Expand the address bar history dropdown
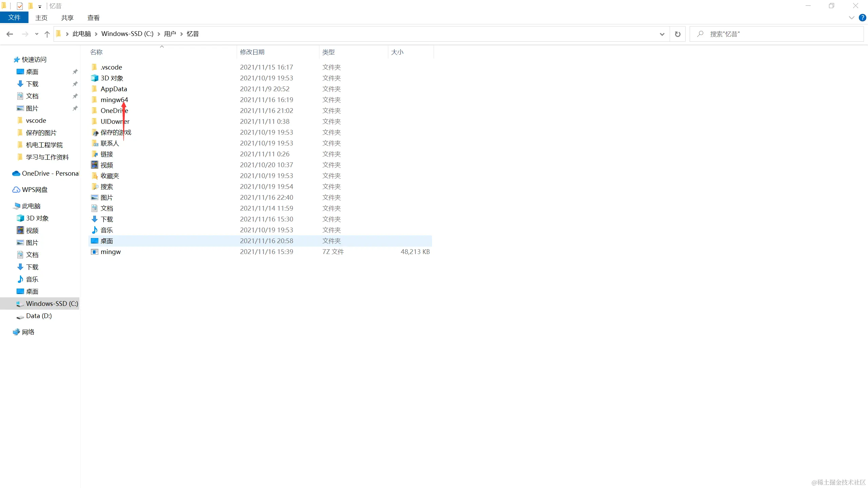The height and width of the screenshot is (488, 868). tap(662, 34)
